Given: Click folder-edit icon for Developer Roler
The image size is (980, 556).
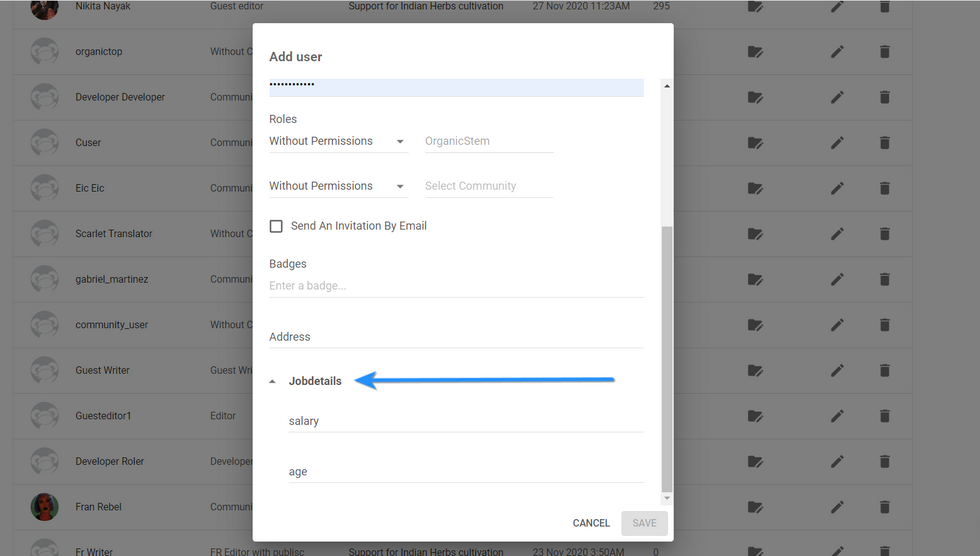Looking at the screenshot, I should [x=755, y=462].
